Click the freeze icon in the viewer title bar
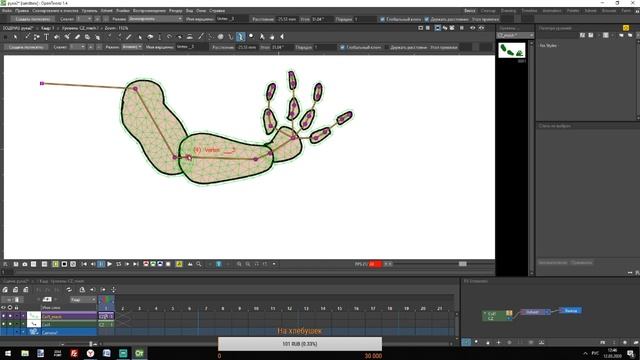Viewport: 640px width, 360px height. click(462, 28)
